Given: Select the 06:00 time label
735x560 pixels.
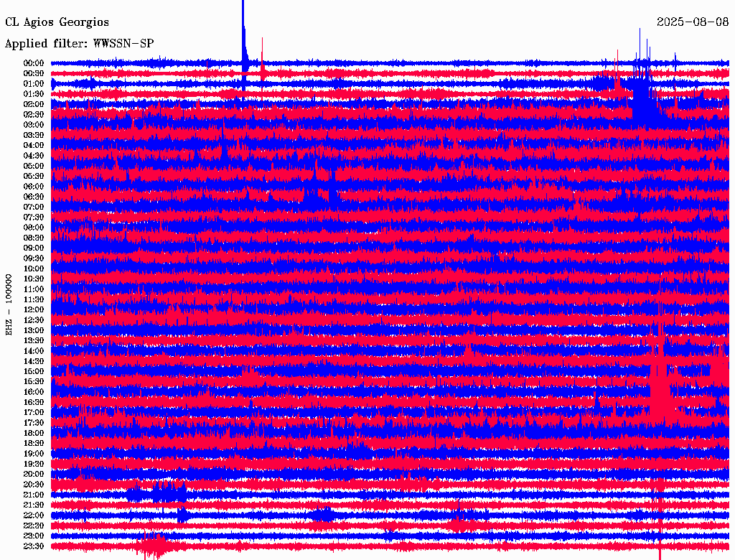Looking at the screenshot, I should [x=34, y=186].
